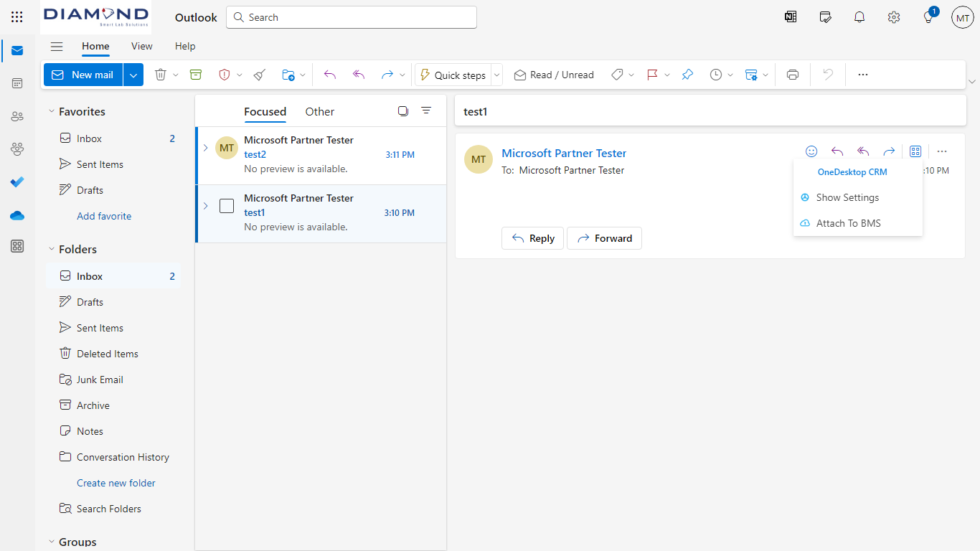
Task: Click Reply all in the ribbon
Action: pyautogui.click(x=359, y=75)
